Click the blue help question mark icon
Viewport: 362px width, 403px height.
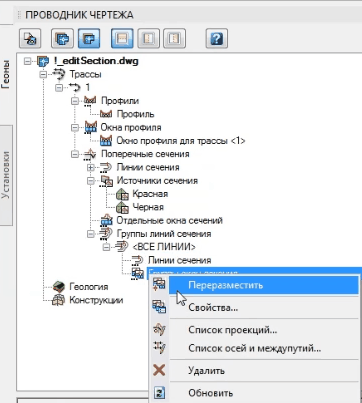click(x=217, y=39)
